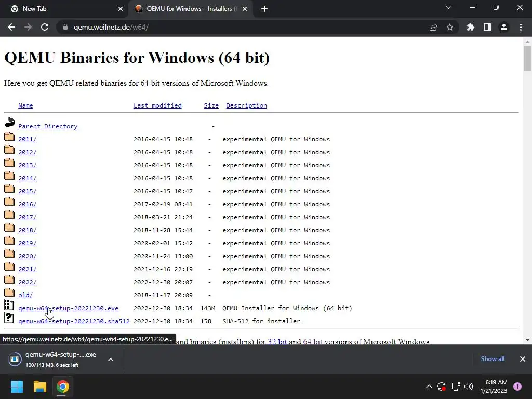532x399 pixels.
Task: Open File Explorer from the taskbar
Action: point(39,387)
